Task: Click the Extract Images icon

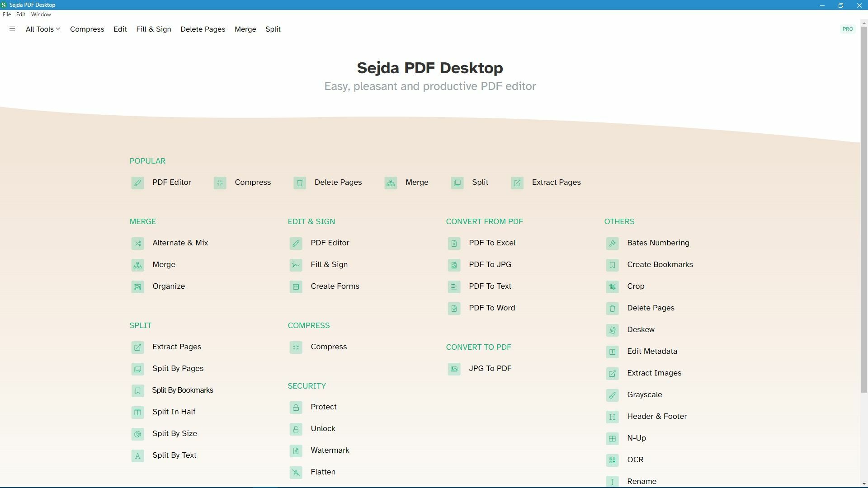Action: point(613,374)
